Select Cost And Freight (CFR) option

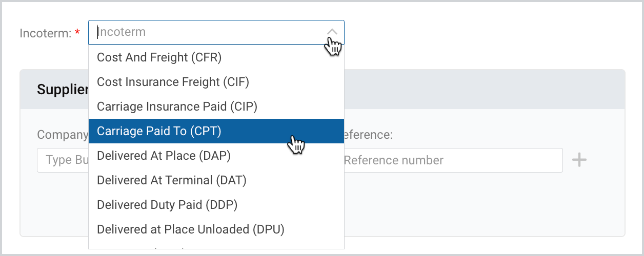tap(216, 57)
